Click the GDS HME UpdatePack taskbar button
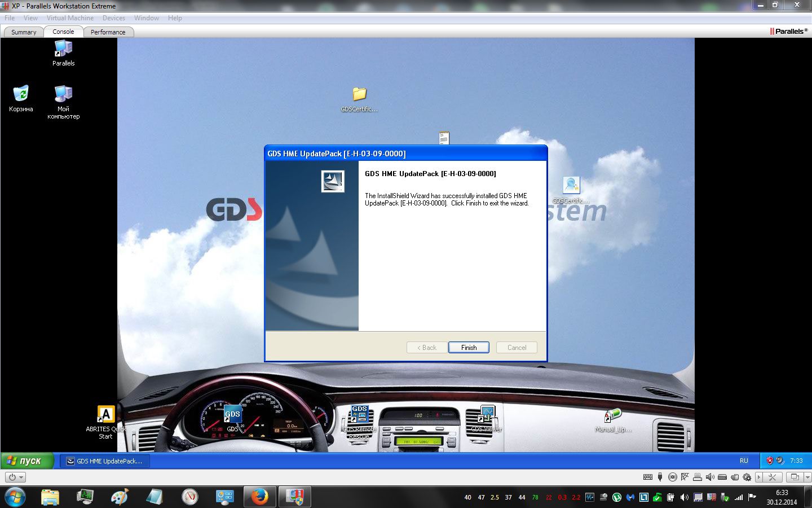Screen dimensions: 812x508 click(x=105, y=461)
